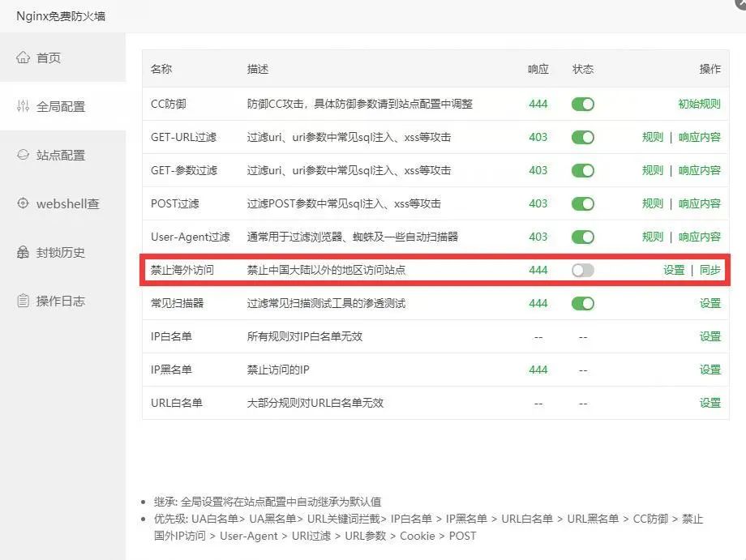
Task: Click 444 response code of IP黑名单
Action: pos(538,370)
